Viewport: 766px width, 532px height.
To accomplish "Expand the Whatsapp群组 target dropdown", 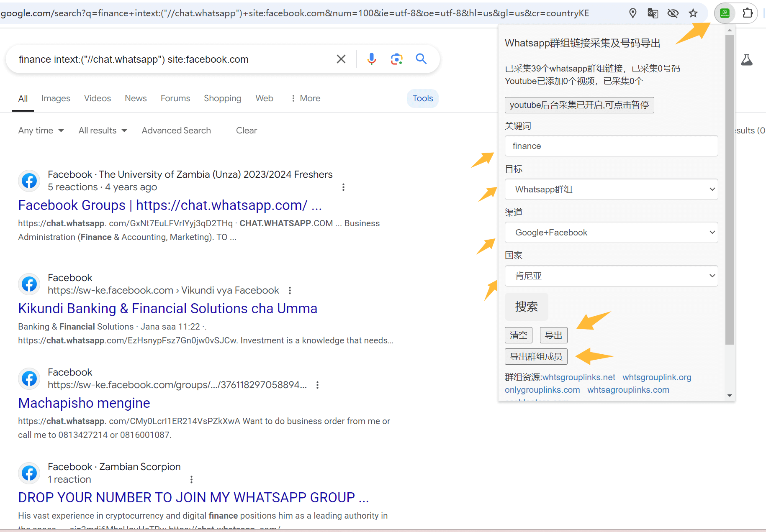I will point(611,189).
